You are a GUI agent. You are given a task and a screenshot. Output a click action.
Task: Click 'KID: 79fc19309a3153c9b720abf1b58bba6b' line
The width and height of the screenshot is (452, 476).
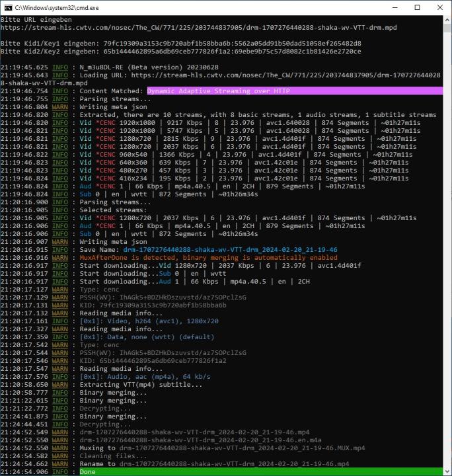tap(114, 305)
